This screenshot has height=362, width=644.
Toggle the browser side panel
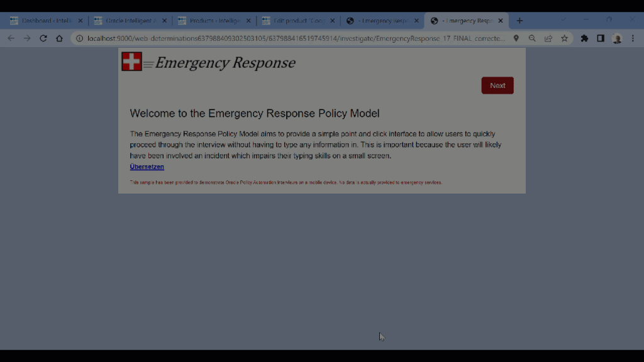coord(601,38)
